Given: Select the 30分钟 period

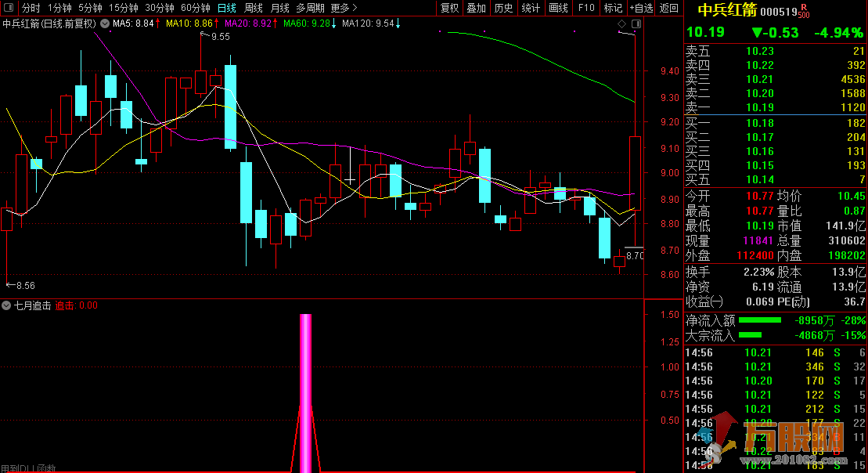Looking at the screenshot, I should [x=160, y=8].
